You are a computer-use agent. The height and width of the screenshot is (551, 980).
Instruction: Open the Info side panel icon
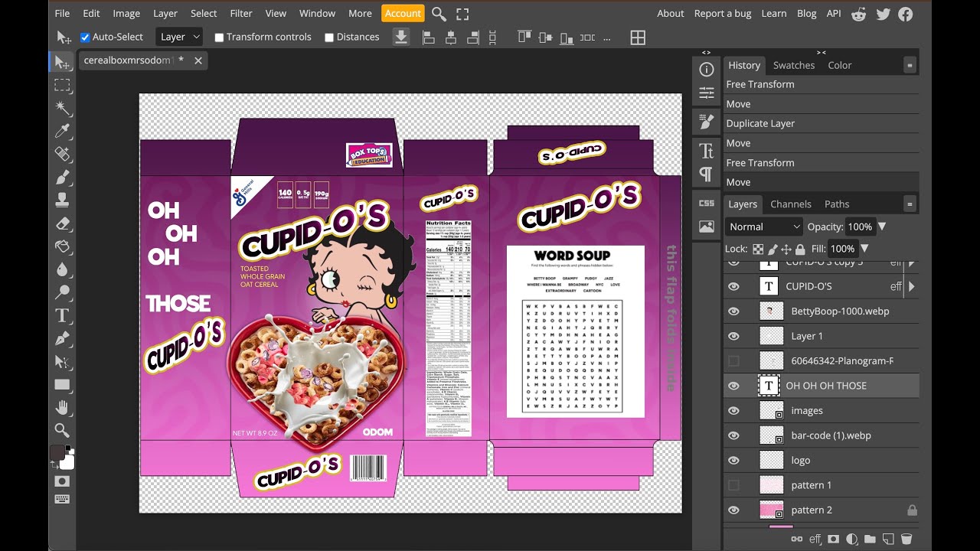[x=706, y=70]
